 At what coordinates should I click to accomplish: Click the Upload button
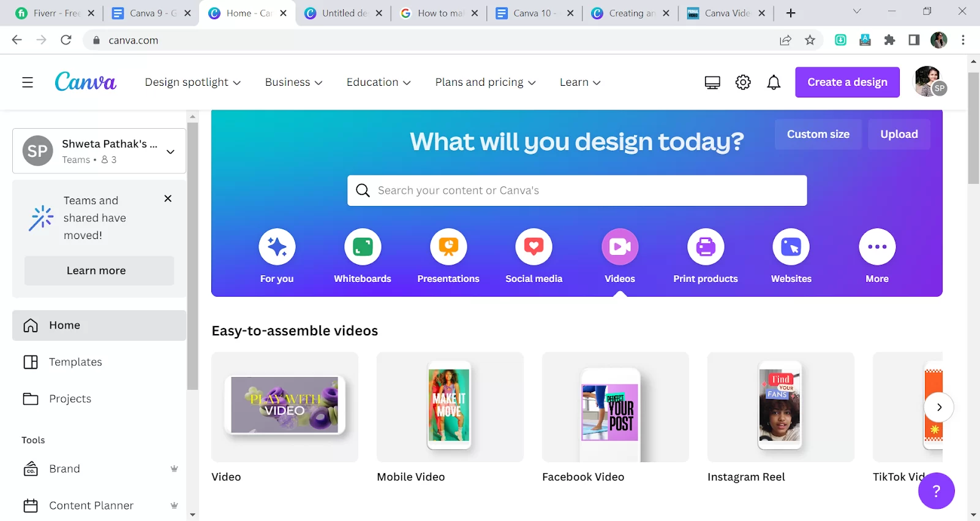tap(899, 134)
